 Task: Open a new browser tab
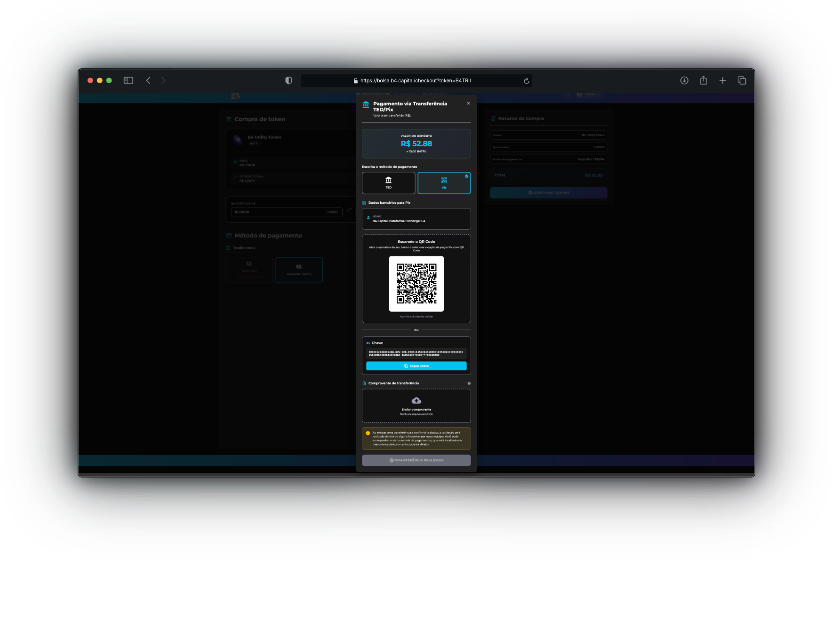[722, 80]
